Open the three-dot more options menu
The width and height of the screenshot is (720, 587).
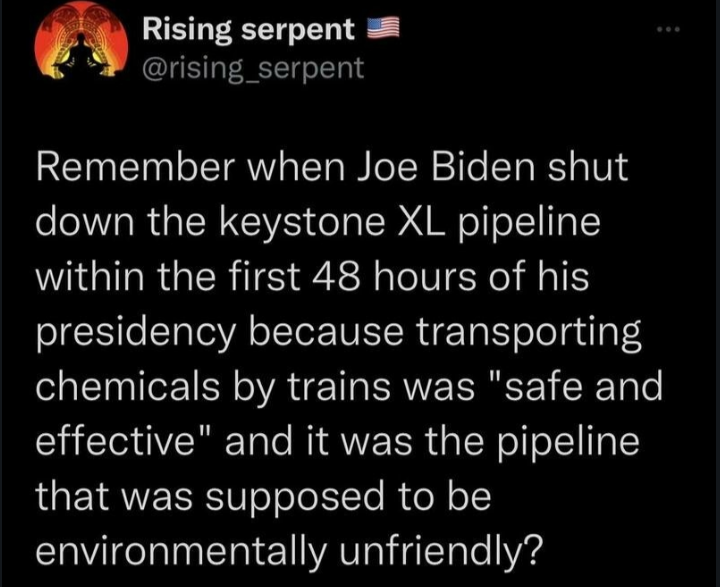coord(667,30)
